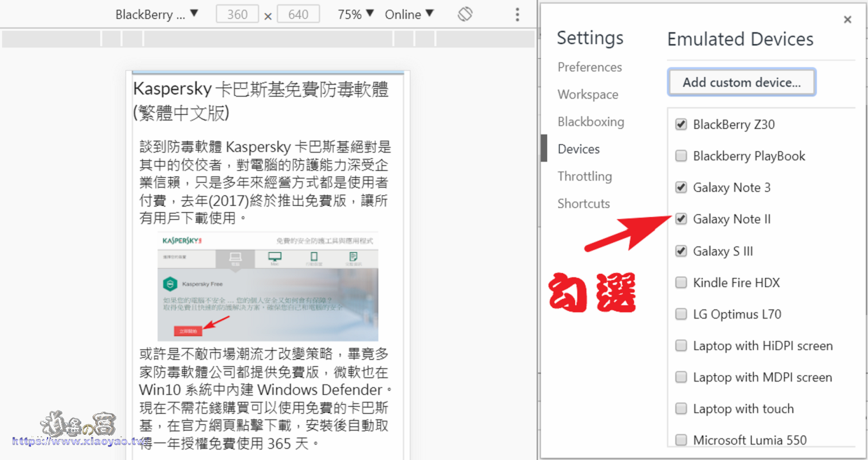The image size is (868, 460).
Task: Open Shortcuts settings section
Action: click(x=584, y=204)
